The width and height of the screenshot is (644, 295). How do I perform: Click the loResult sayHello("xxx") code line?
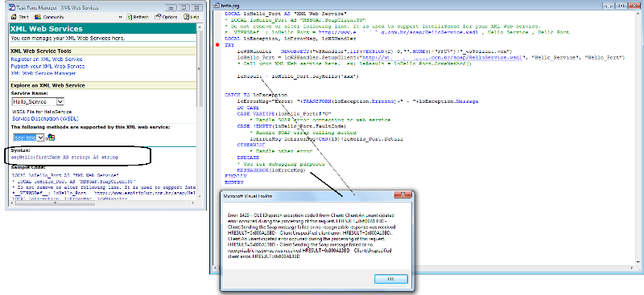(298, 76)
